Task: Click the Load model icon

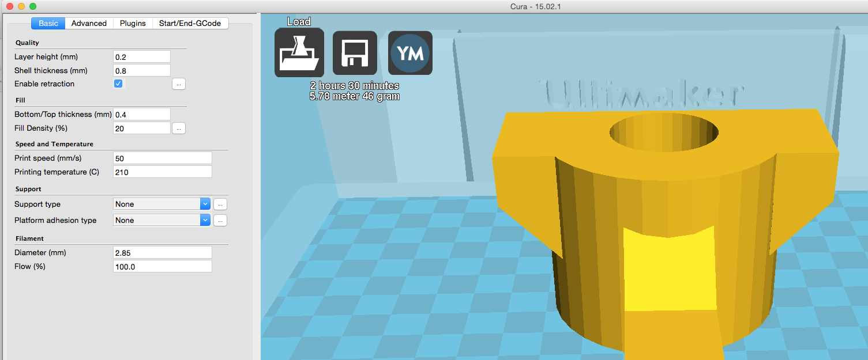Action: tap(299, 52)
